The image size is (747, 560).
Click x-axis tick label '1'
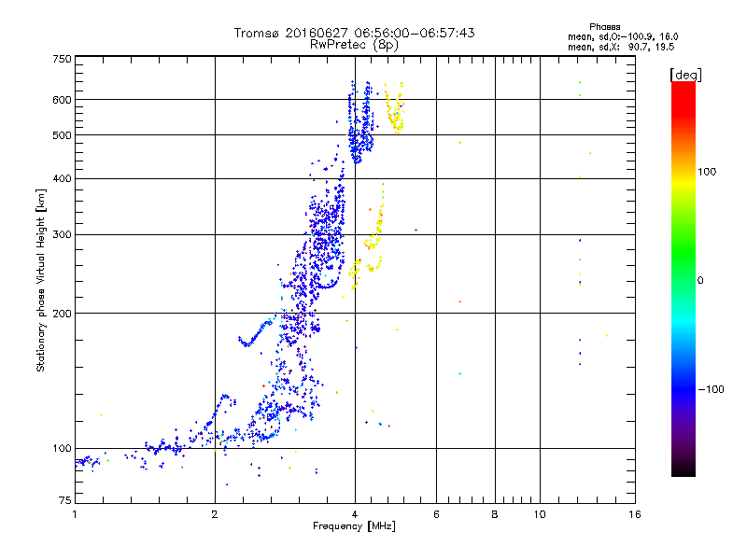pyautogui.click(x=75, y=514)
